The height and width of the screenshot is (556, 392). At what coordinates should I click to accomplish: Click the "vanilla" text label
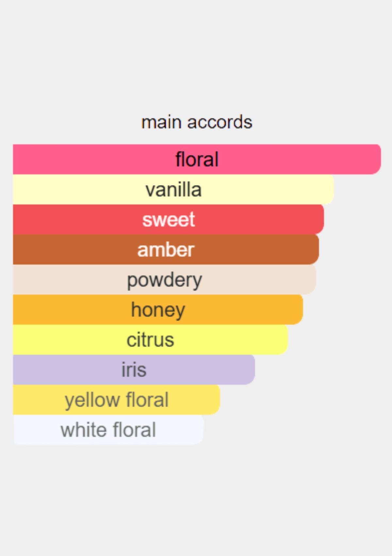coord(173,190)
